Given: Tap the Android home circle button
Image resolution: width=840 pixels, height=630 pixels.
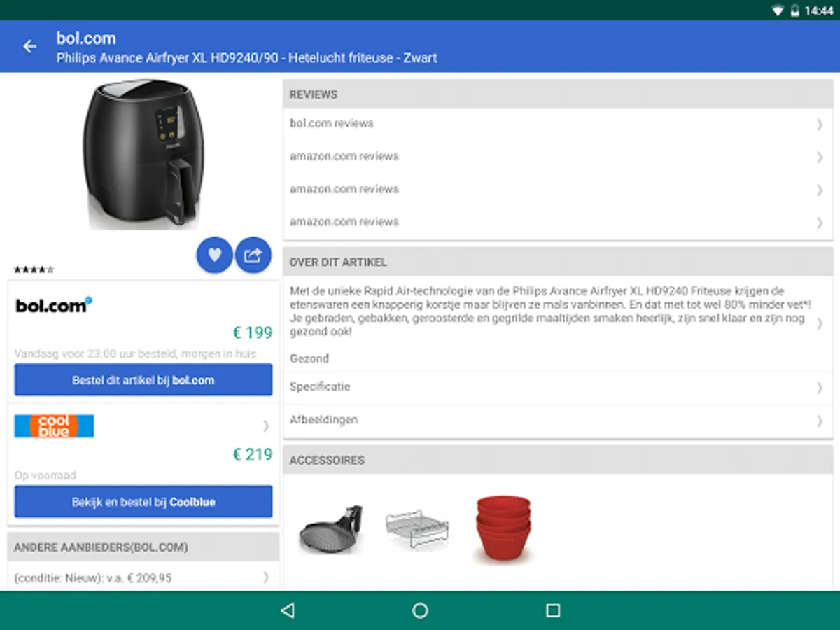Looking at the screenshot, I should [420, 610].
